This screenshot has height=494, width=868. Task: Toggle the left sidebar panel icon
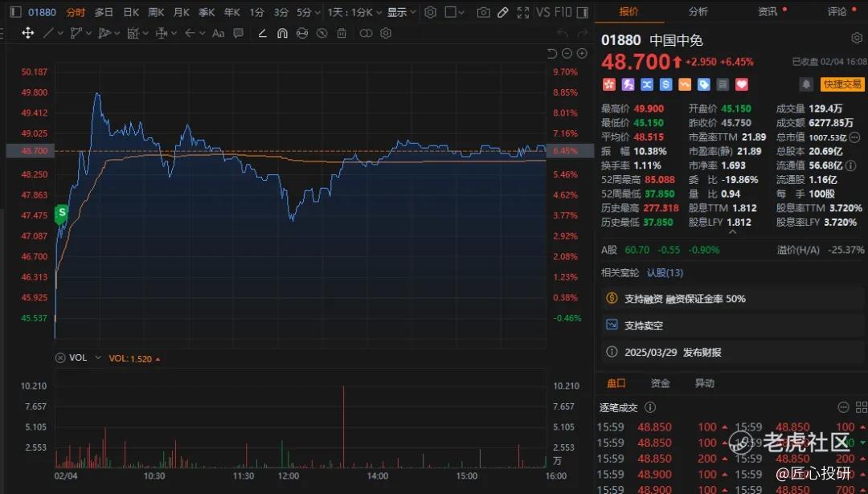pos(15,12)
